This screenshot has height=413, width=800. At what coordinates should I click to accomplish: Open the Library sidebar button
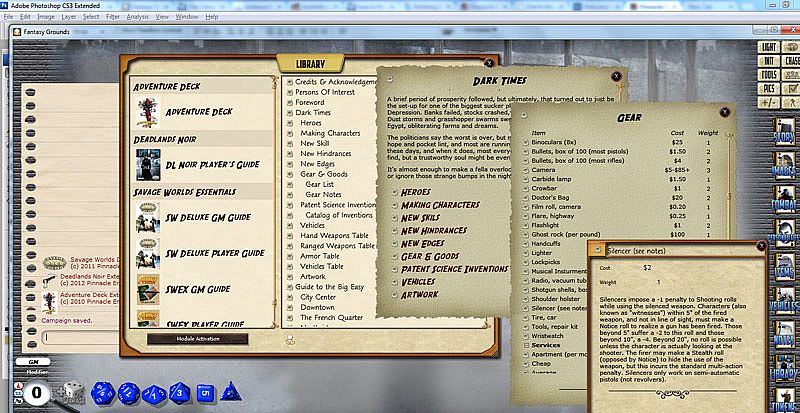coord(785,368)
